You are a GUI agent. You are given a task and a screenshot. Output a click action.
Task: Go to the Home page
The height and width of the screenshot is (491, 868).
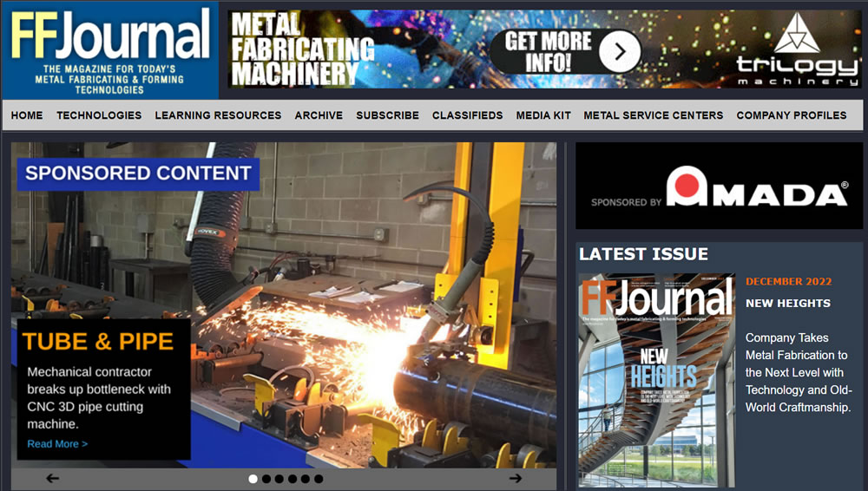click(27, 115)
